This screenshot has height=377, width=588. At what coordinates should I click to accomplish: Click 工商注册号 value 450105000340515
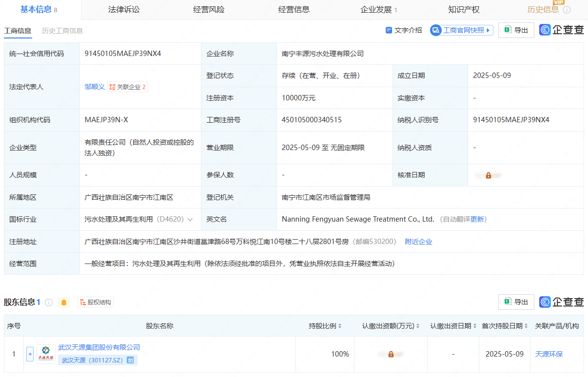click(312, 120)
